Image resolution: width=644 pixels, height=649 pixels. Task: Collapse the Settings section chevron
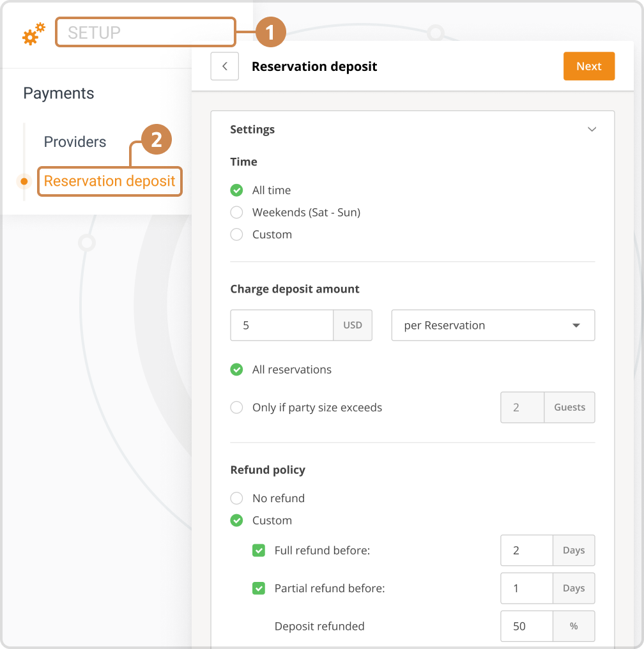592,129
